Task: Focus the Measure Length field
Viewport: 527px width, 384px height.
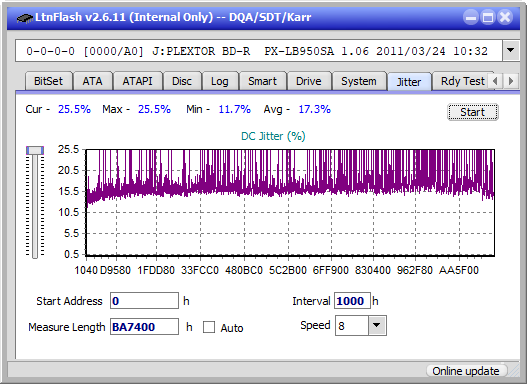Action: [x=145, y=327]
